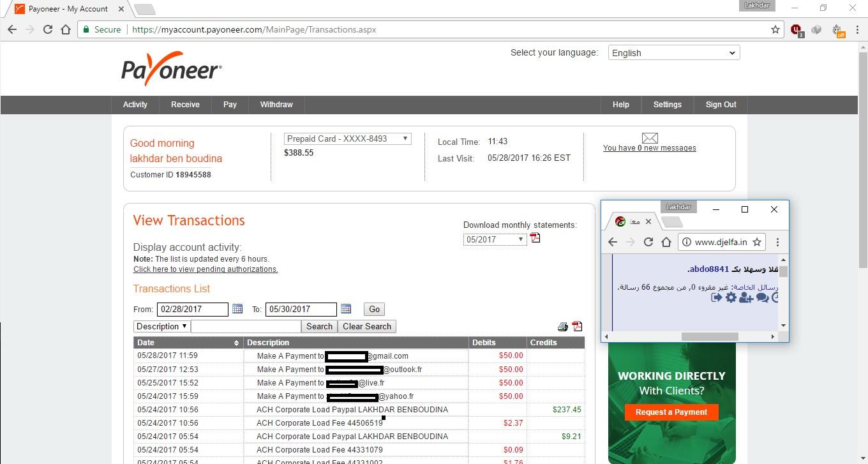Click the Request a Payment button
The image size is (868, 464).
point(671,412)
